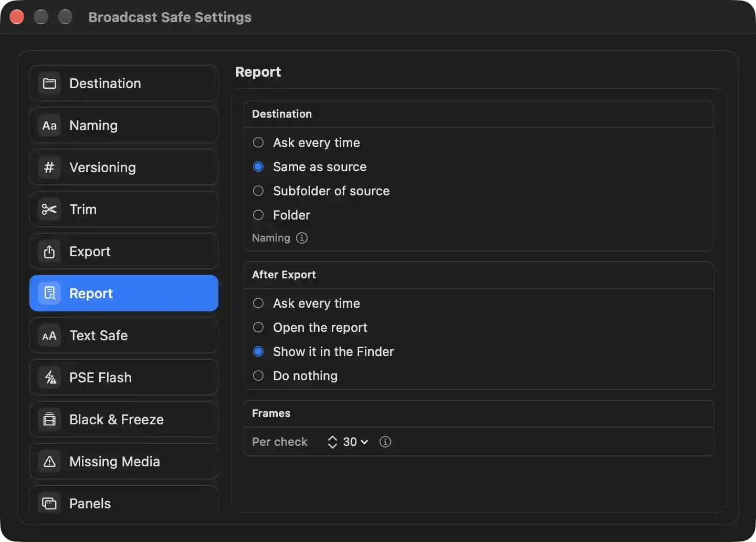Select the 'Folder' destination radio button

point(258,215)
